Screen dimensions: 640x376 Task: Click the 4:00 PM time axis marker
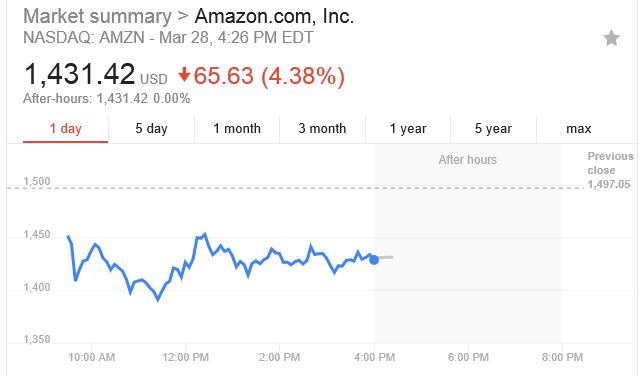(x=374, y=357)
